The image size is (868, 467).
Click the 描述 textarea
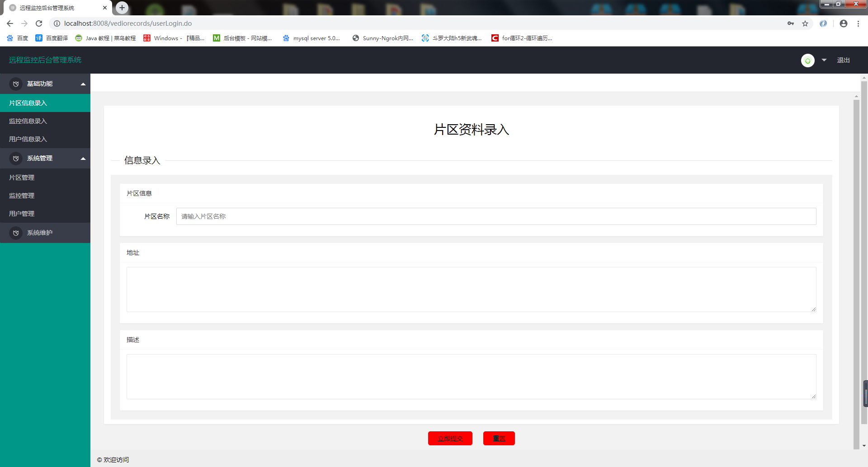click(x=471, y=377)
